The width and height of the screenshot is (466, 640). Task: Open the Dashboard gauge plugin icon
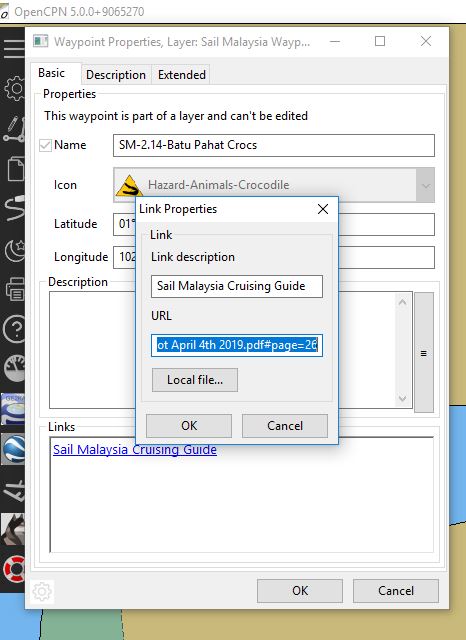point(15,368)
